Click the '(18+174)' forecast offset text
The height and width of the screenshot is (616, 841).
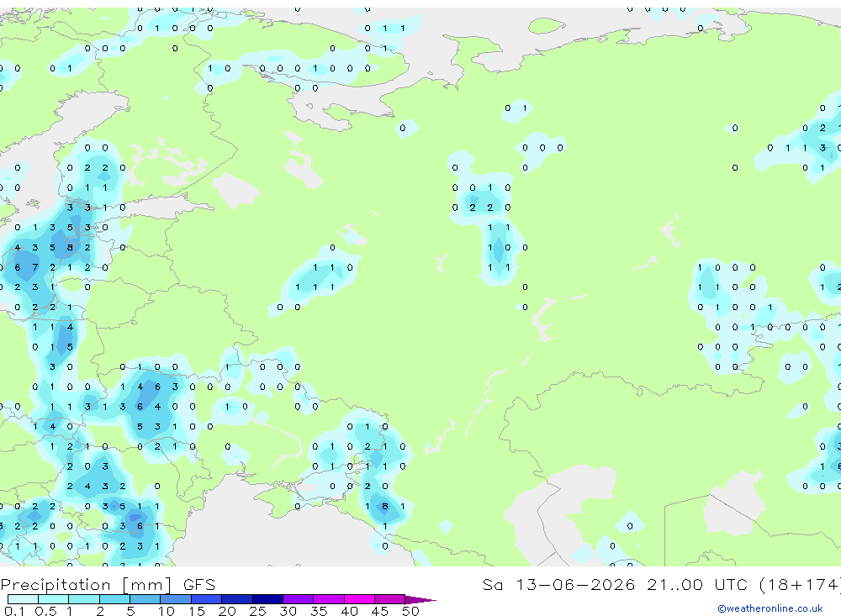(800, 585)
